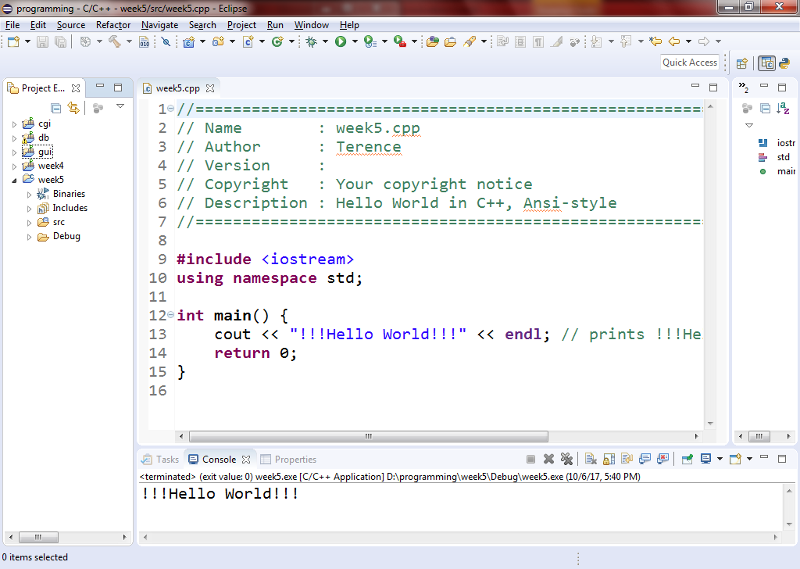800x569 pixels.
Task: Select the Includes item in week5
Action: pos(69,208)
